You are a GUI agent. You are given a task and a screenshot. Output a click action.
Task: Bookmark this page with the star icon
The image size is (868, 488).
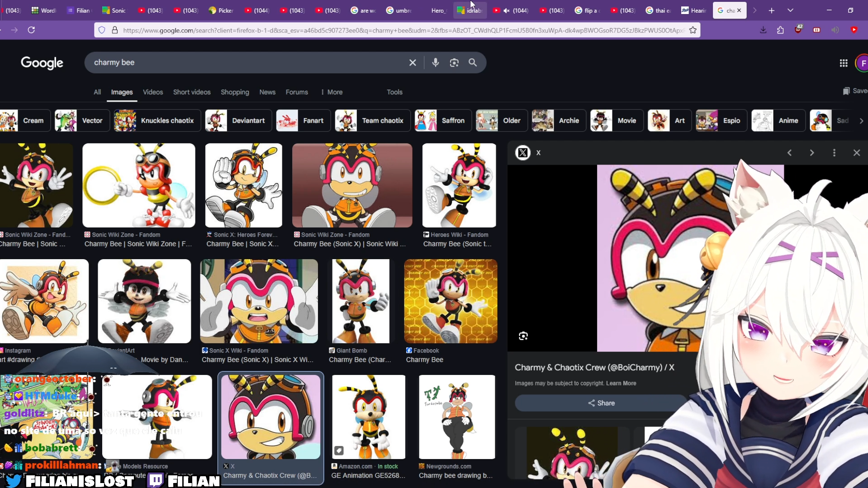[x=693, y=30]
